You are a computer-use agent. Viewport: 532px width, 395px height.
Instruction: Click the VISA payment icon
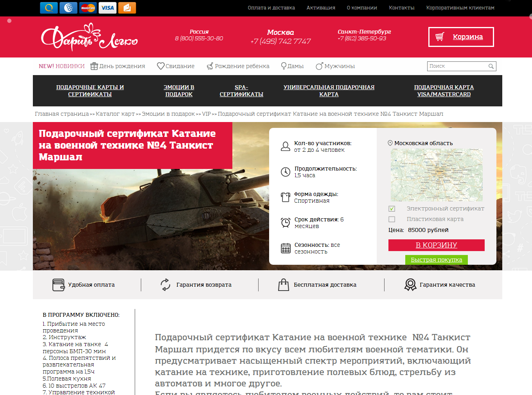pyautogui.click(x=108, y=8)
